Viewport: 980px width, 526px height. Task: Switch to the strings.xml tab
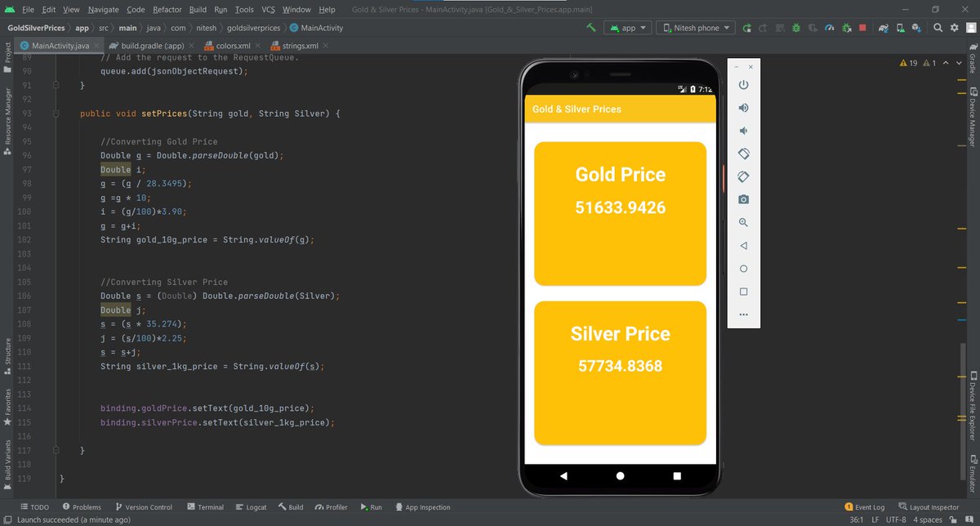299,46
